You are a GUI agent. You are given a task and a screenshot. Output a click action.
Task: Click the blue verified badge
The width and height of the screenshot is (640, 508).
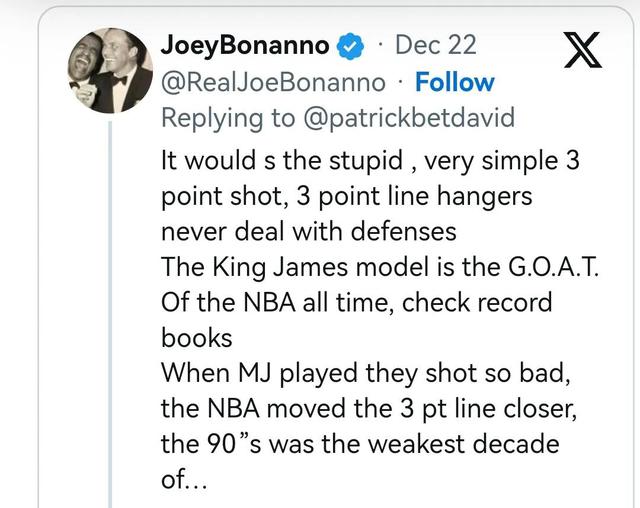(x=350, y=46)
